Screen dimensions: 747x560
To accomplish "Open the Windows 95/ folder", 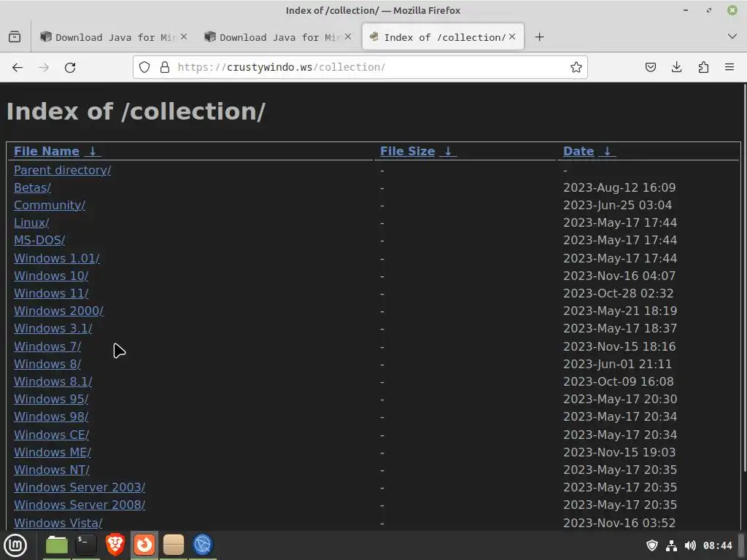I will coord(51,399).
